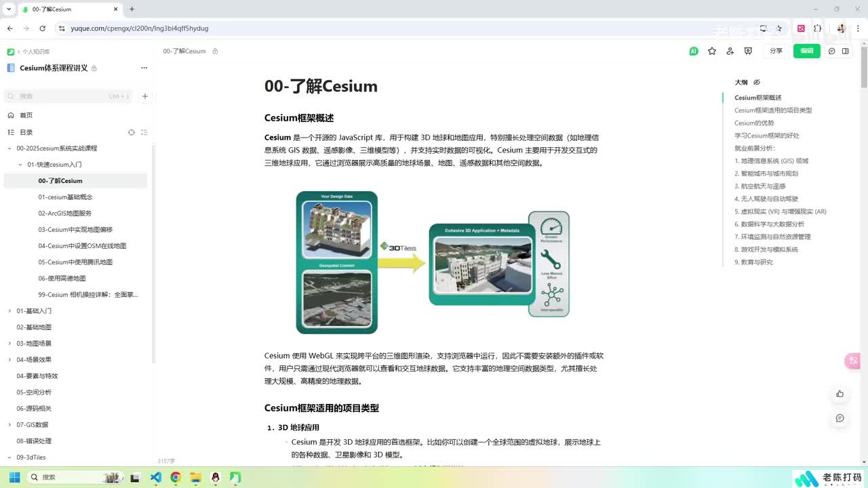Open Chrome's three-dot menu

859,28
